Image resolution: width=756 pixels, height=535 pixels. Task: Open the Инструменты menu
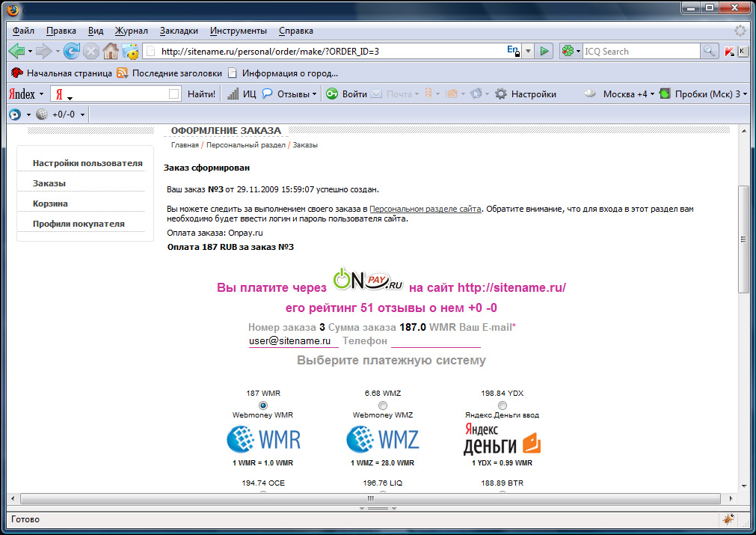238,31
